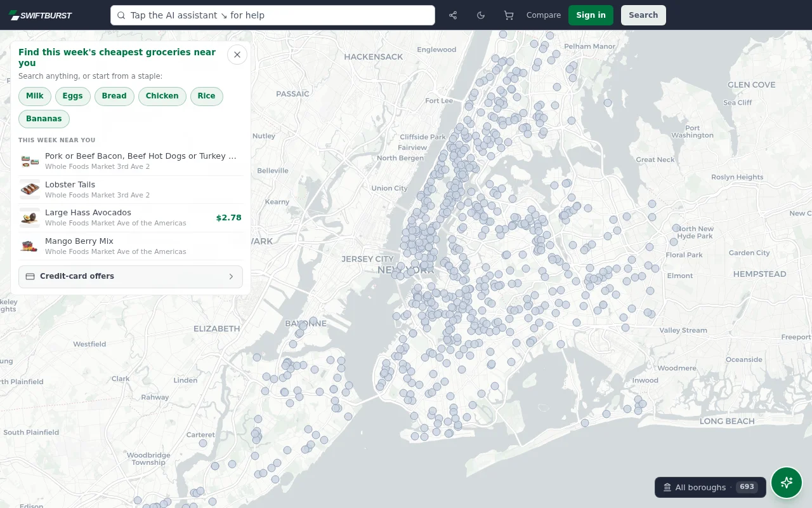812x508 pixels.
Task: Click the avocados product thumbnail
Action: coord(30,218)
